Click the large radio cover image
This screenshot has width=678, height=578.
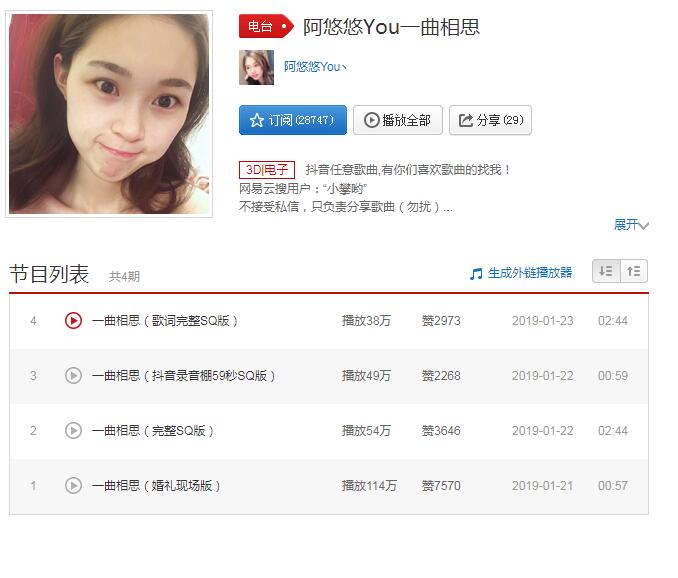[x=110, y=114]
